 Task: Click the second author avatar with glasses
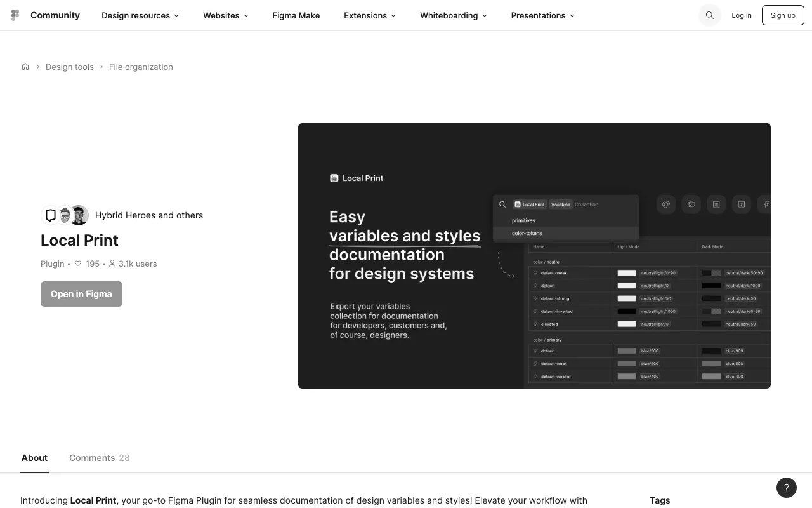[65, 215]
